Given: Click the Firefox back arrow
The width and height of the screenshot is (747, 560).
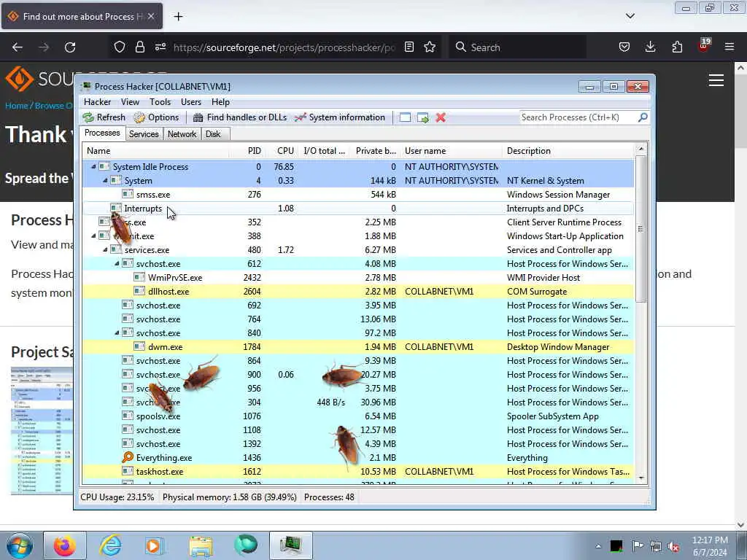Looking at the screenshot, I should click(18, 47).
